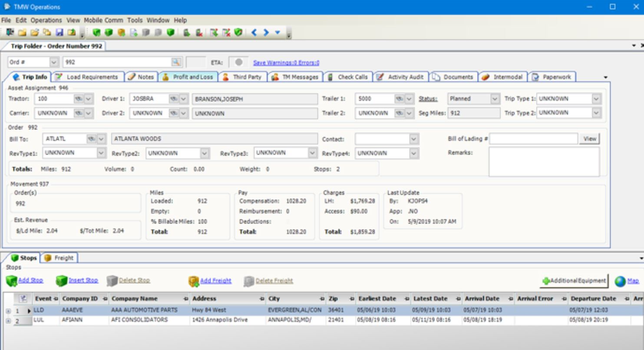Click the Driver 1 lookup eye icon
644x350 pixels.
[x=173, y=99]
